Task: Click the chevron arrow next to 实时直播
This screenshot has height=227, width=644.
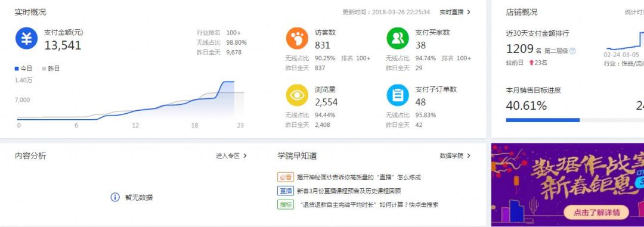Action: (469, 13)
